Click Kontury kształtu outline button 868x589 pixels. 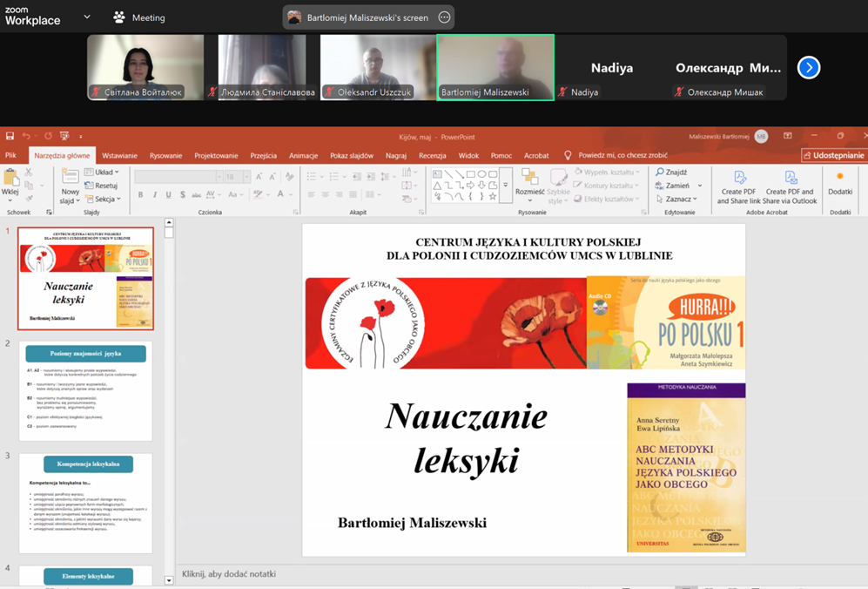[607, 186]
